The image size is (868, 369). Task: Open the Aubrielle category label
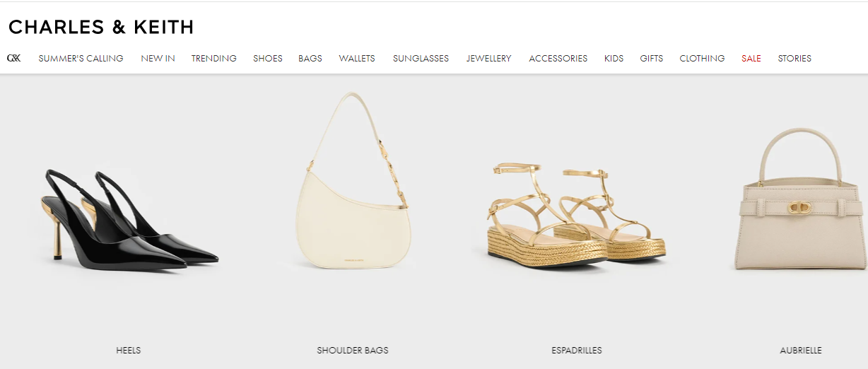coord(800,350)
